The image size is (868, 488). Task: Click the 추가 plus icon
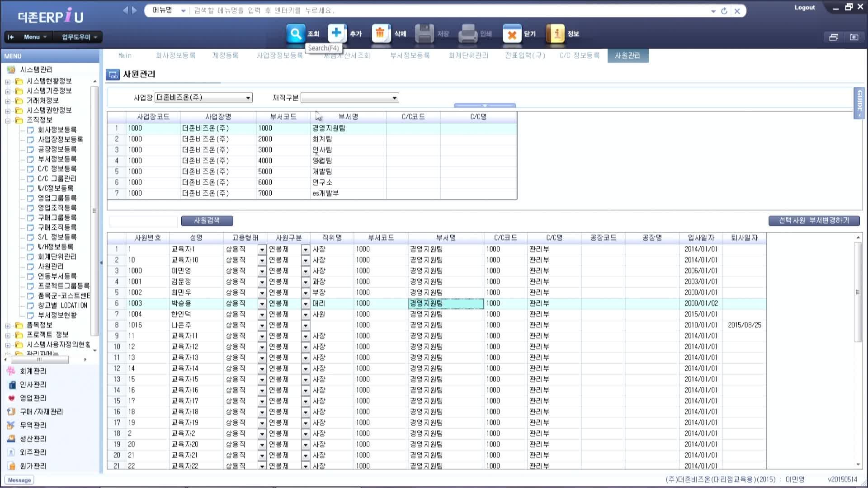tap(337, 33)
